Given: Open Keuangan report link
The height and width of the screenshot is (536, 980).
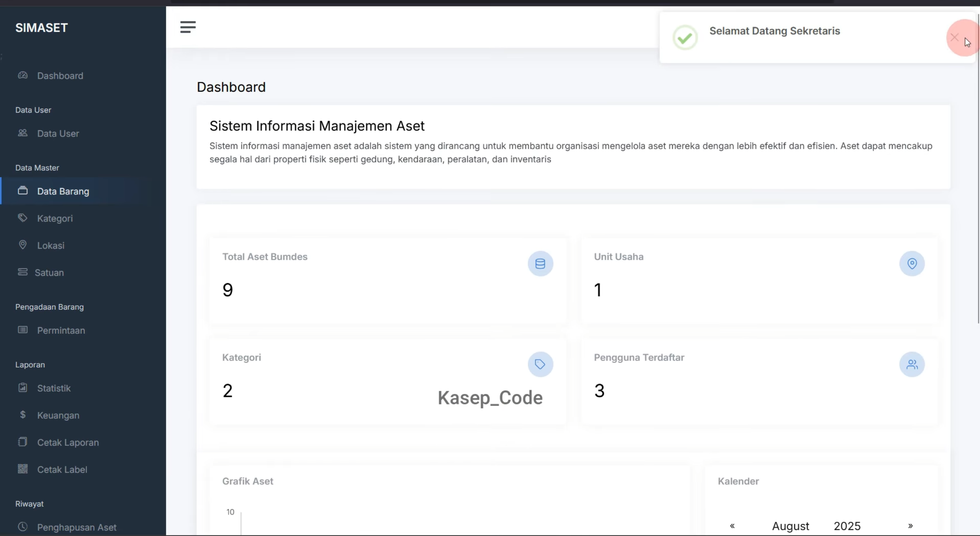Looking at the screenshot, I should point(83,415).
